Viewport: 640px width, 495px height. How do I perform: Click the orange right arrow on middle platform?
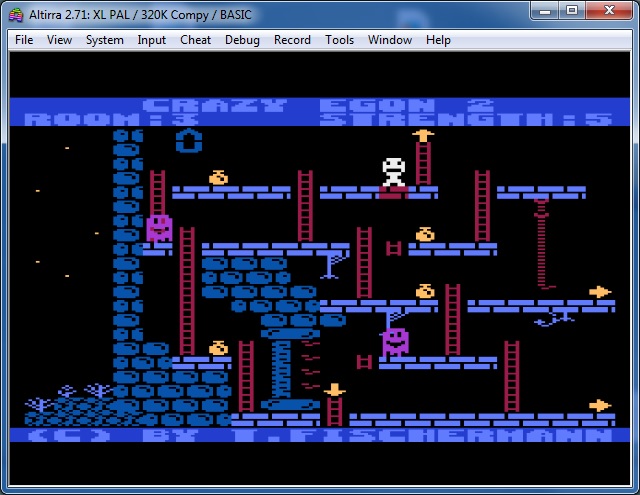coord(600,292)
